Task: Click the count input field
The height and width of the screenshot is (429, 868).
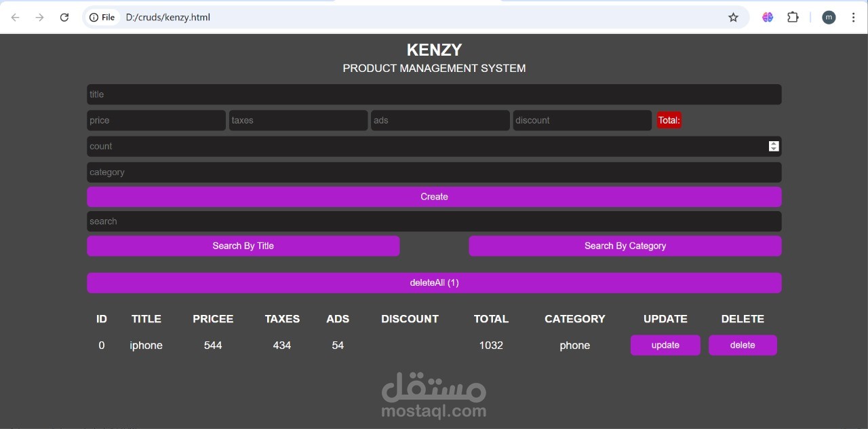Action: [x=434, y=147]
